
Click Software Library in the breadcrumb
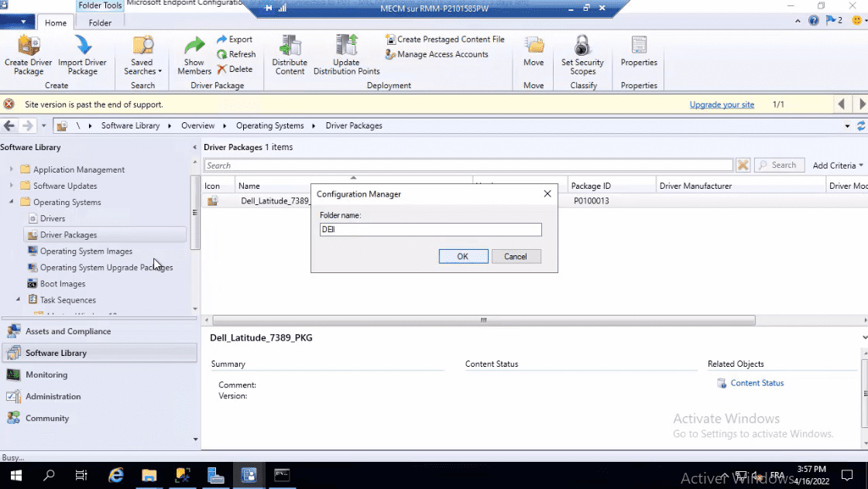[x=130, y=125]
